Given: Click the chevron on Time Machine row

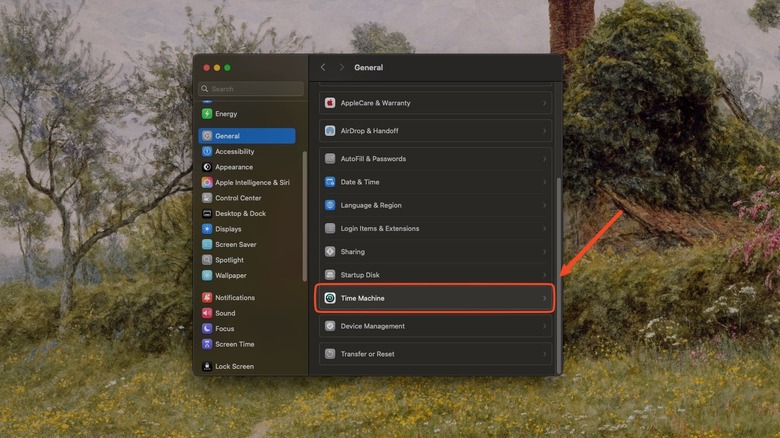Looking at the screenshot, I should (x=545, y=298).
